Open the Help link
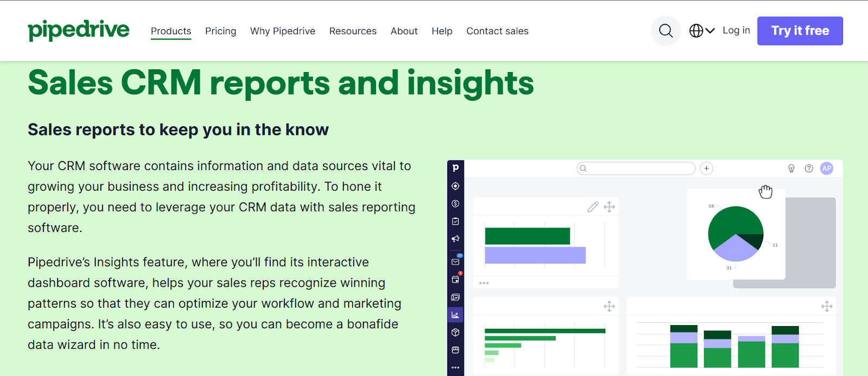This screenshot has height=376, width=868. 442,31
